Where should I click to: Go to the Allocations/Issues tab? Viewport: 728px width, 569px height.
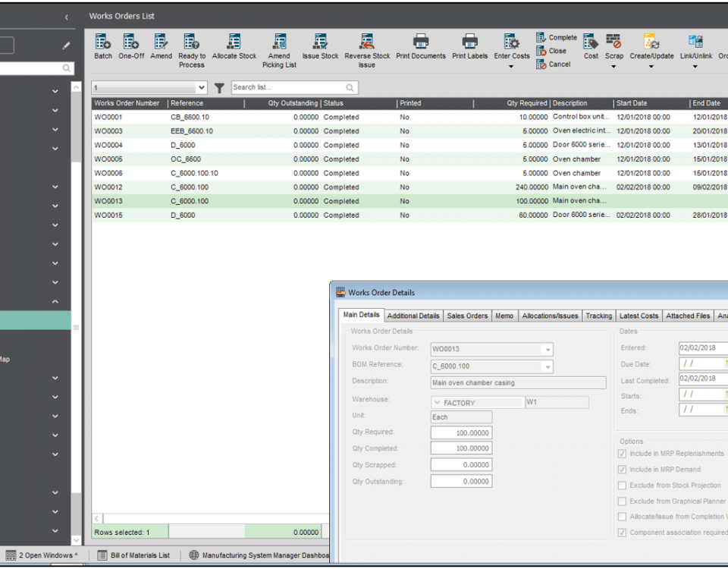[551, 316]
